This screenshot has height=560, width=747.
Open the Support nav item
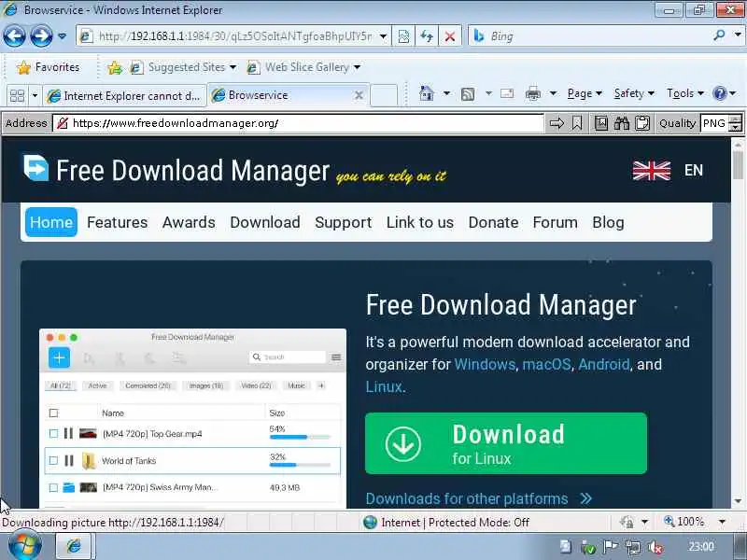click(x=343, y=222)
